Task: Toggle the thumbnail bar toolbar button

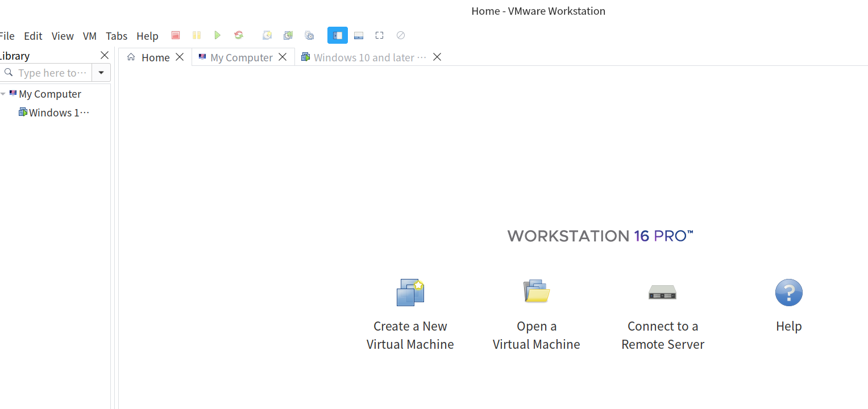Action: (359, 35)
